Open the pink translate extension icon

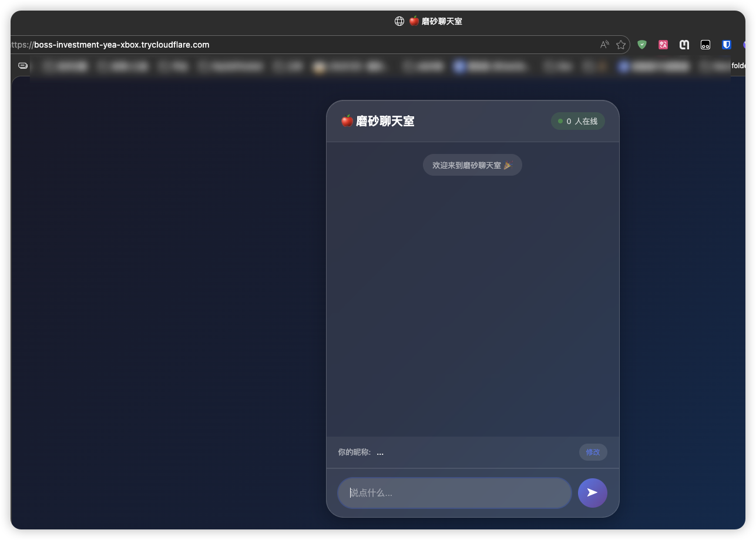coord(663,45)
